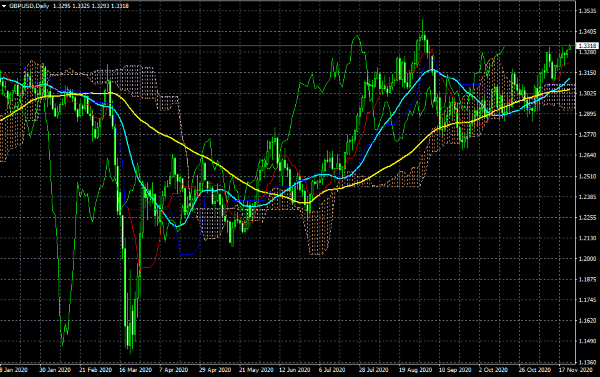The width and height of the screenshot is (600, 377).
Task: Select the 16 Mar 2020 date marker
Action: click(135, 370)
